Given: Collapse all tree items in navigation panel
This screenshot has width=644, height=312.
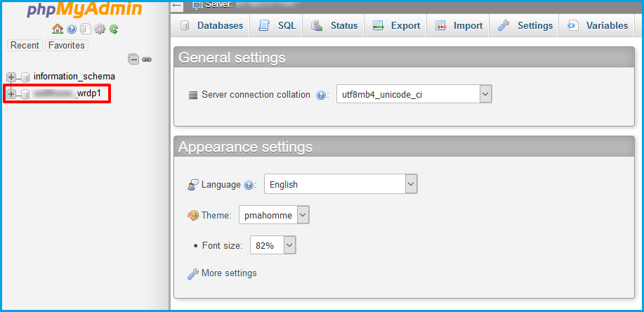Looking at the screenshot, I should (x=133, y=60).
